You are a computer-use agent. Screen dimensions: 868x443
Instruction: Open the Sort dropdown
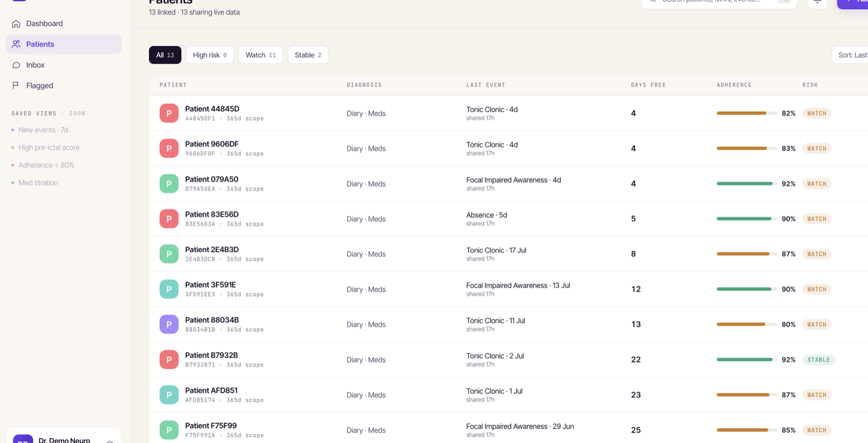(x=850, y=55)
